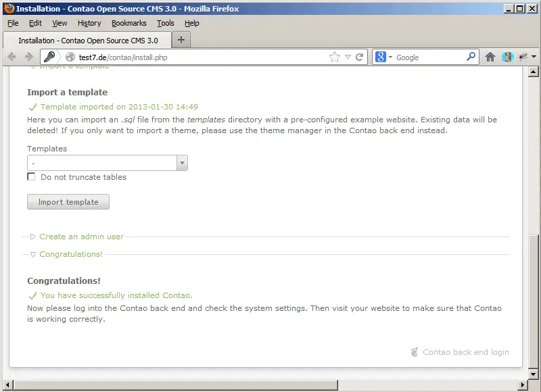Click the horizontal scrollbar thumb
Screen dimensions: 541x392
[176, 385]
